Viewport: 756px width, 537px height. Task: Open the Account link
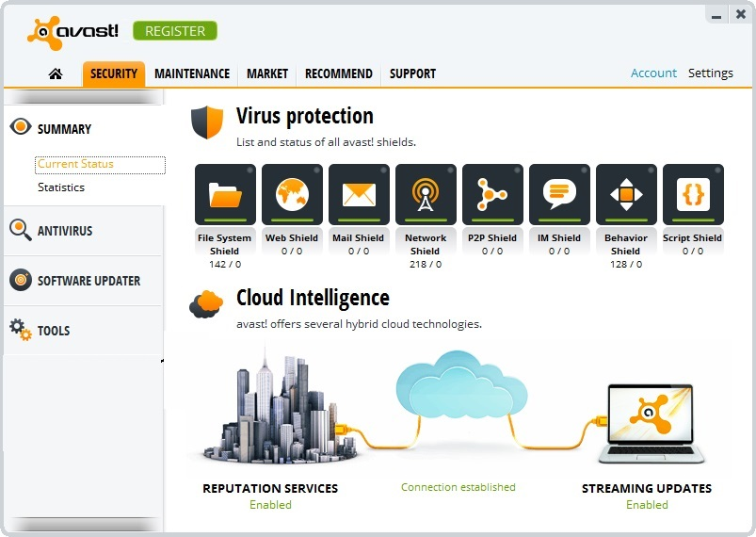653,73
